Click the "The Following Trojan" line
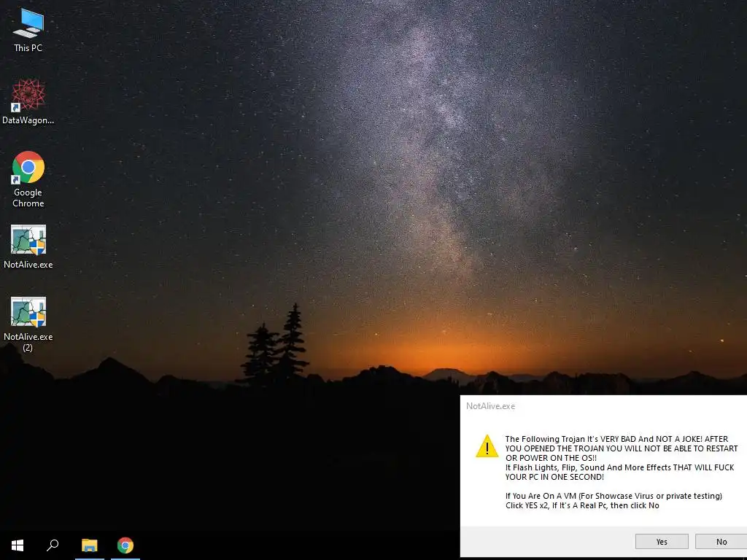747x560 pixels. (616, 439)
